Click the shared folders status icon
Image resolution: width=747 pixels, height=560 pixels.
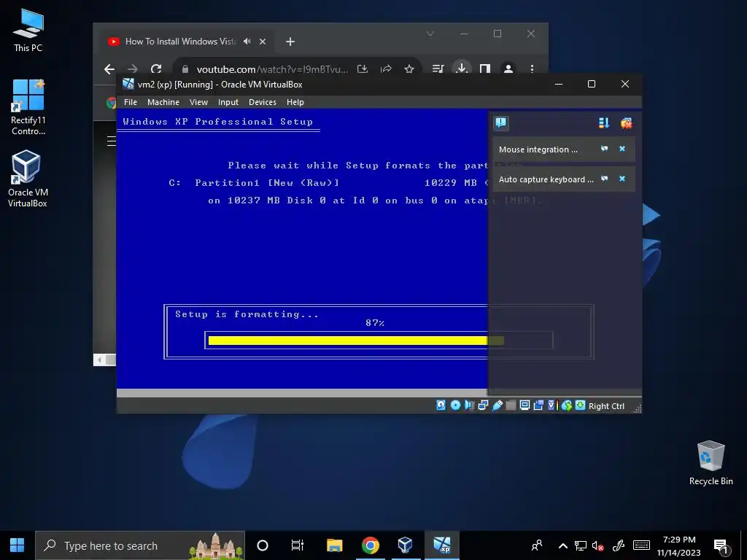click(x=511, y=405)
